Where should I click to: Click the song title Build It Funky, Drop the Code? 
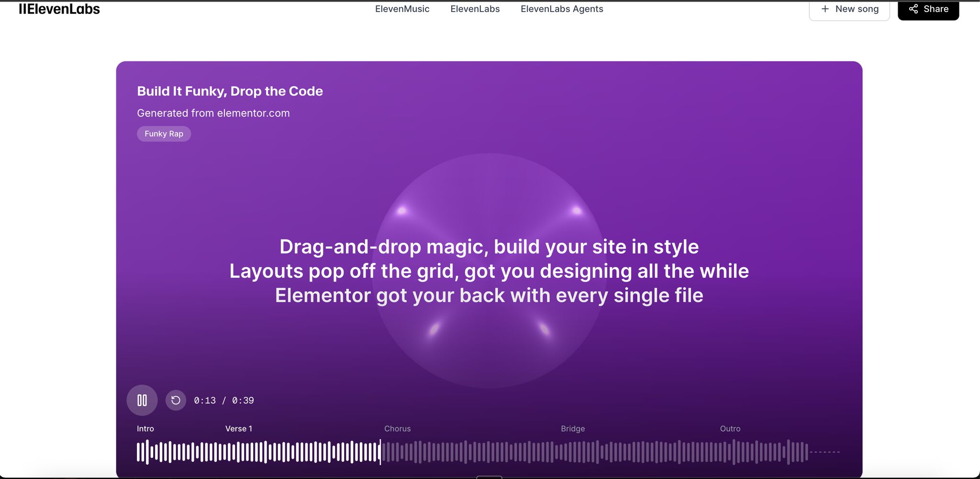(x=230, y=91)
